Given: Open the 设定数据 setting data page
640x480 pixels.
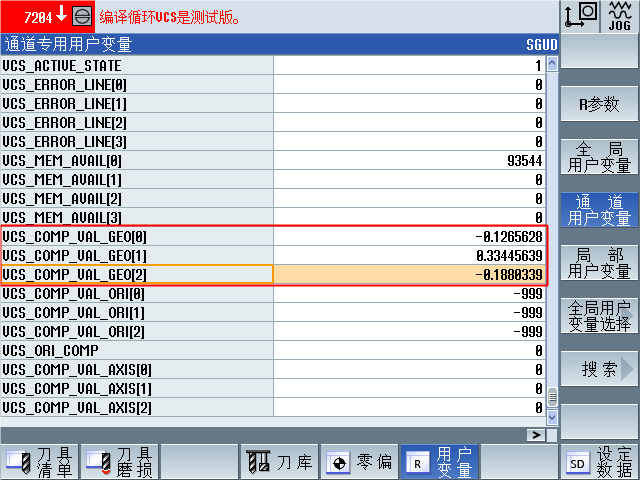Looking at the screenshot, I should pos(599,462).
